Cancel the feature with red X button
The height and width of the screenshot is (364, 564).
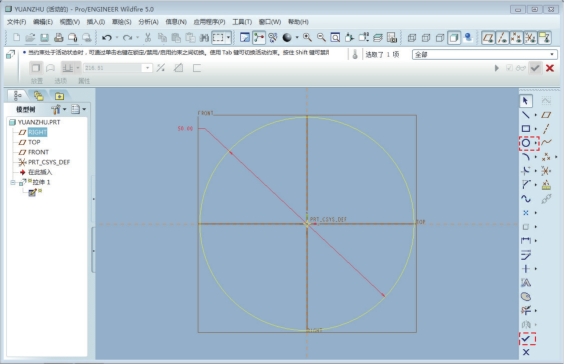click(x=550, y=68)
